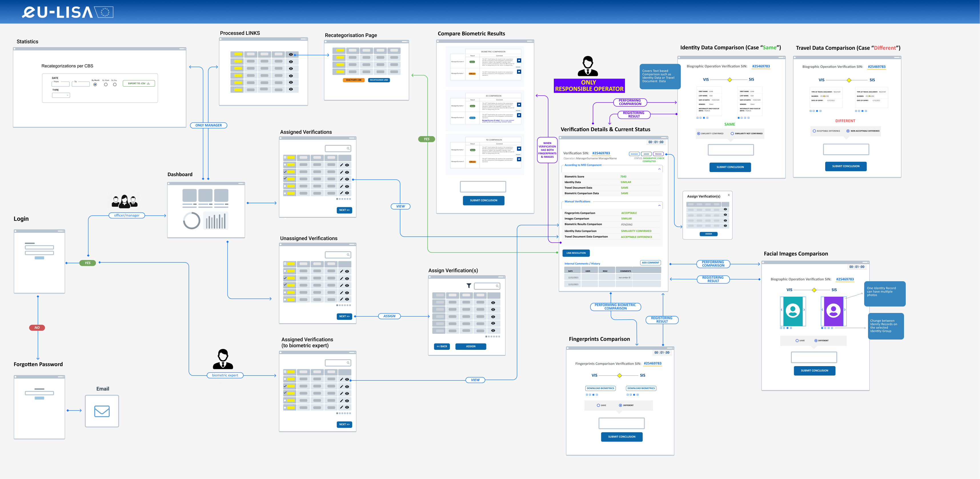The height and width of the screenshot is (479, 980).
Task: Click the envelope icon in the Email screen
Action: [102, 411]
